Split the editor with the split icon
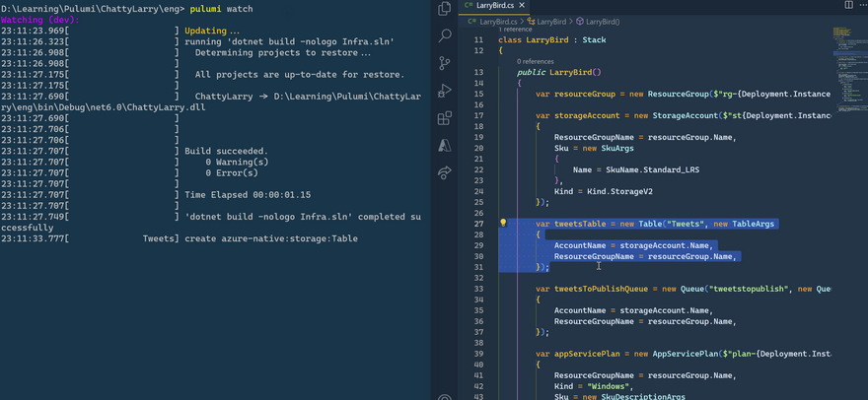The image size is (868, 400). click(x=848, y=5)
